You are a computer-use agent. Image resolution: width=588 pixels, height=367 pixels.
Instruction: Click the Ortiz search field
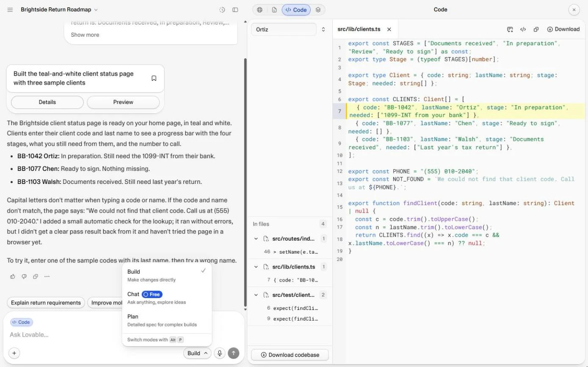point(284,30)
